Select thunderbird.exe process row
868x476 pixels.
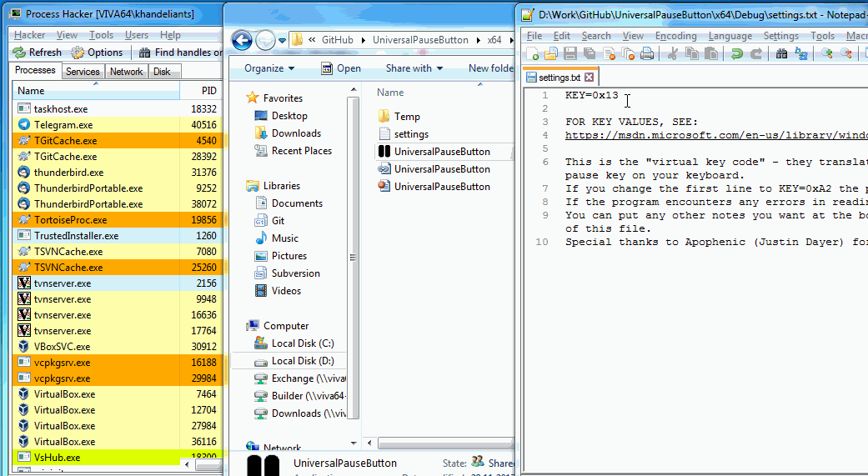click(118, 172)
